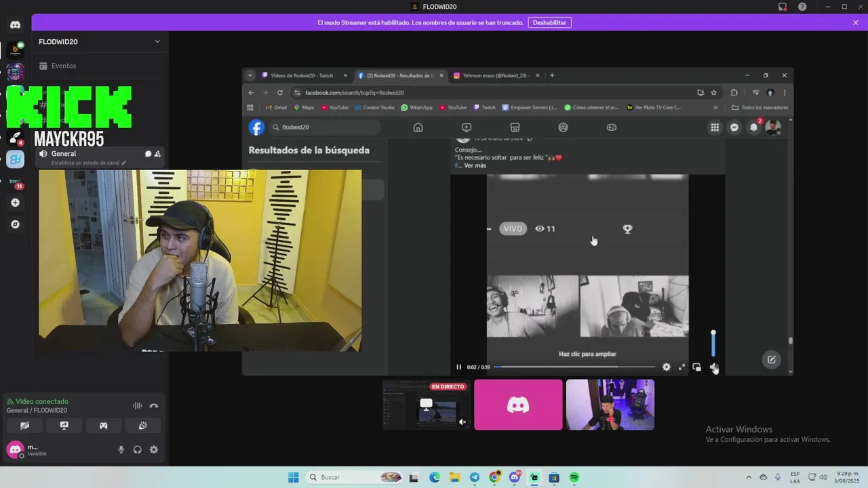Image resolution: width=868 pixels, height=488 pixels.
Task: Open Chrome three-dot menu
Action: [x=785, y=93]
